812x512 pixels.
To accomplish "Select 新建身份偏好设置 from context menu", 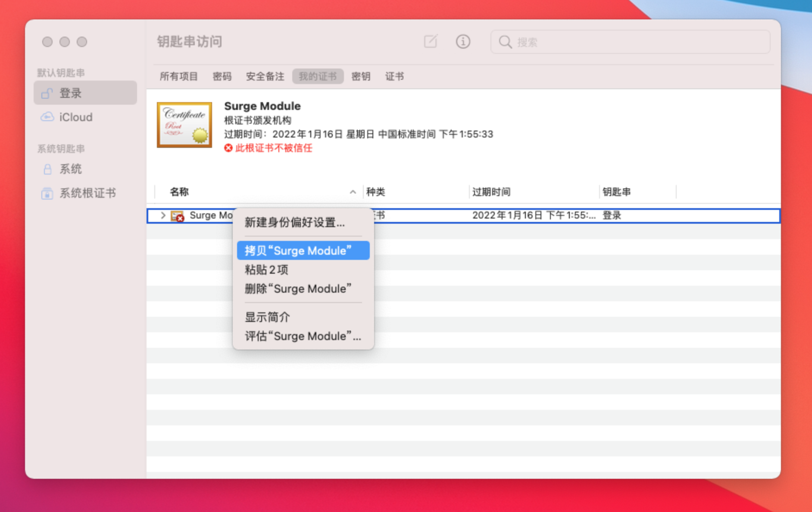I will (x=303, y=222).
